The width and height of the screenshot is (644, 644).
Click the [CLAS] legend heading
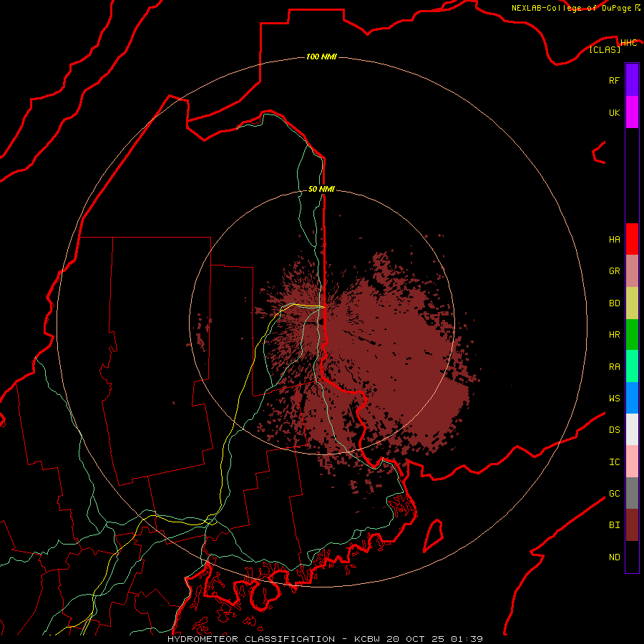[x=605, y=49]
